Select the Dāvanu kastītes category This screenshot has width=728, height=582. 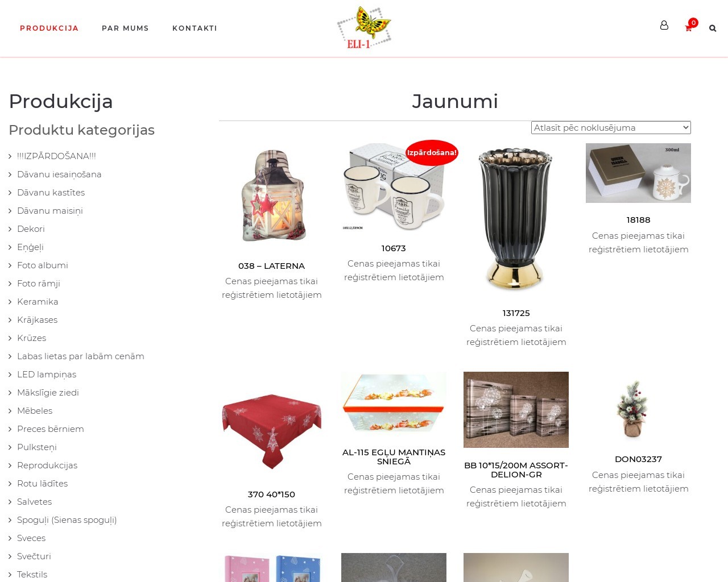click(51, 193)
